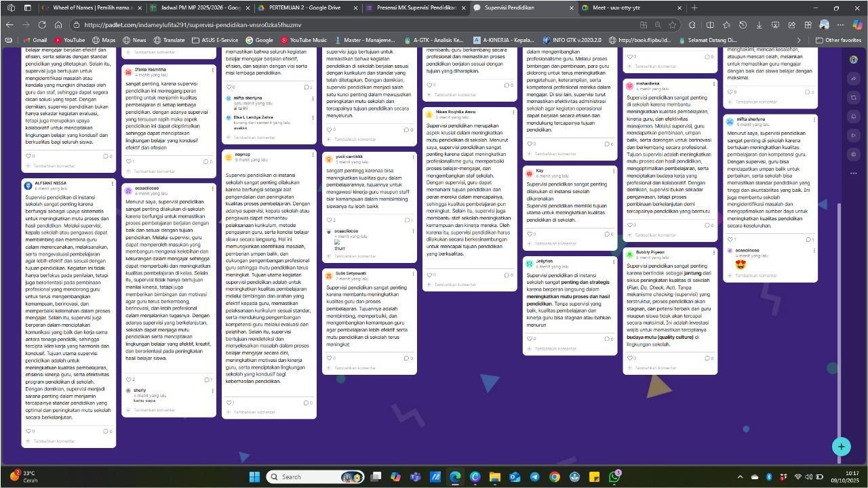Image resolution: width=868 pixels, height=488 pixels.
Task: Open three-dot menu on mifta sherlyna post
Action: pyautogui.click(x=814, y=121)
